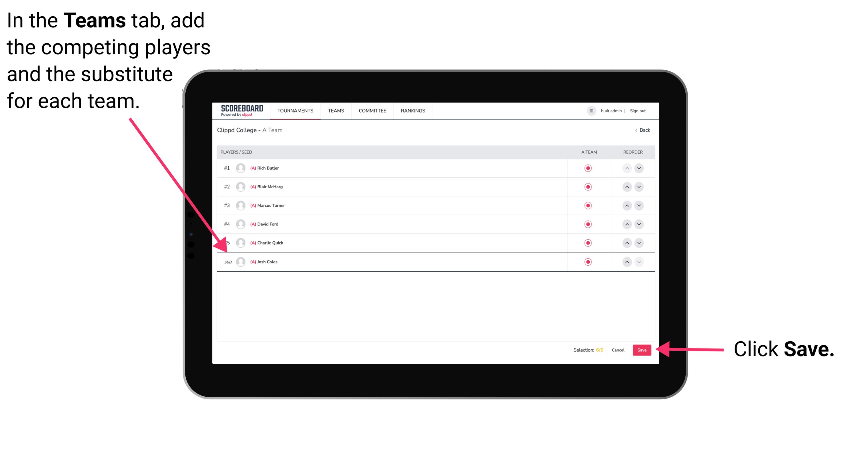Click the REORDER column header
Image resolution: width=868 pixels, height=467 pixels.
click(x=633, y=152)
